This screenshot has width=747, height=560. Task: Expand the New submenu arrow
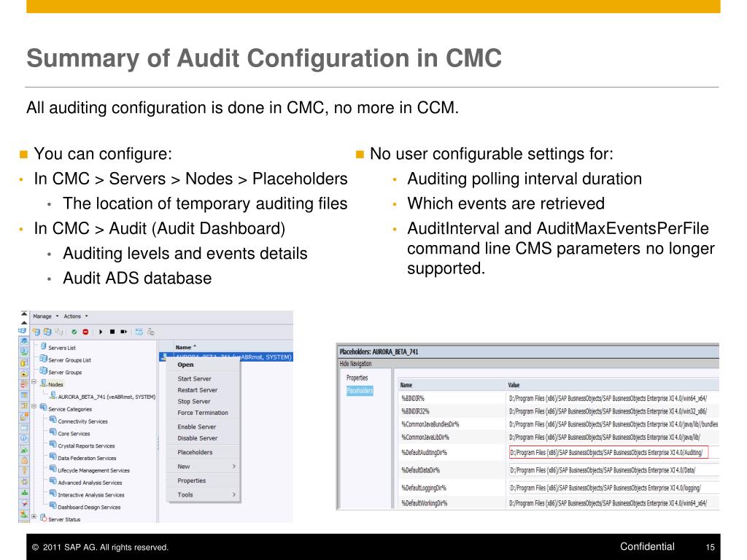click(x=234, y=466)
